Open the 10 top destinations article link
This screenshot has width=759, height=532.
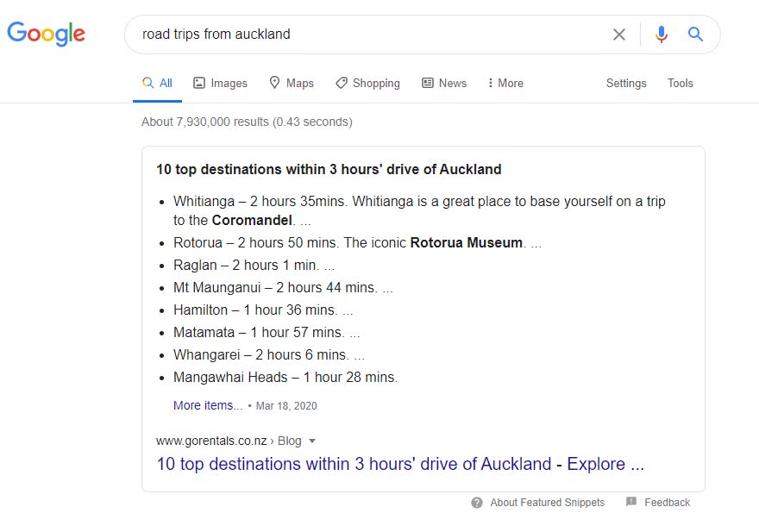point(399,464)
